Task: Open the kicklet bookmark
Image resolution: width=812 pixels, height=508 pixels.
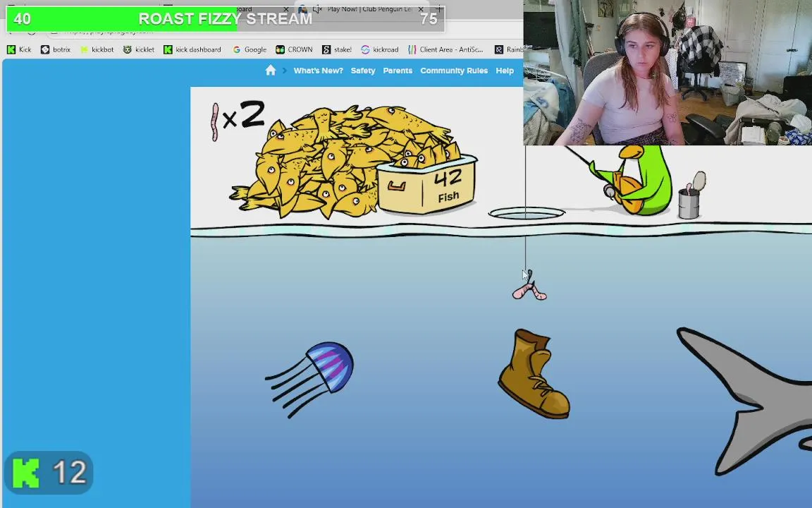Action: point(139,50)
